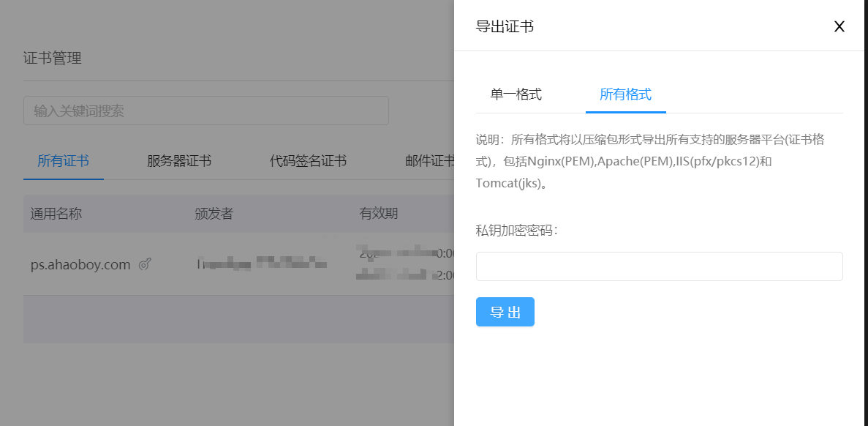Click the certificate row below ps.ahaoboy.com

point(219,319)
